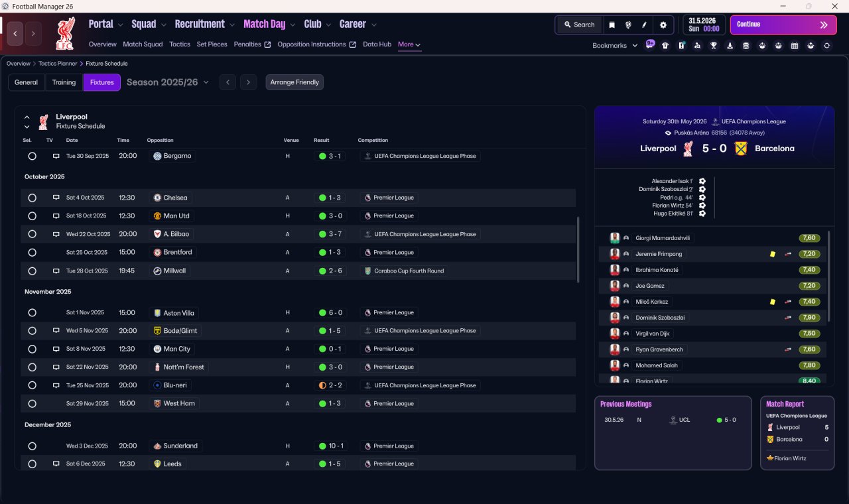Click the fixture list vertical scrollbar
The height and width of the screenshot is (504, 849).
pyautogui.click(x=578, y=249)
